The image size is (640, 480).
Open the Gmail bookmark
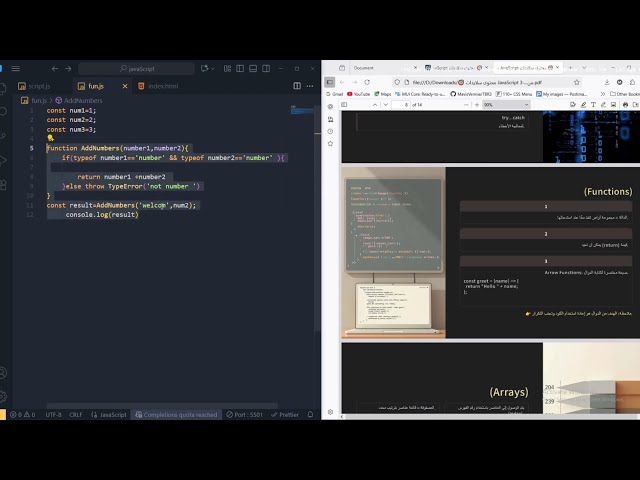335,94
